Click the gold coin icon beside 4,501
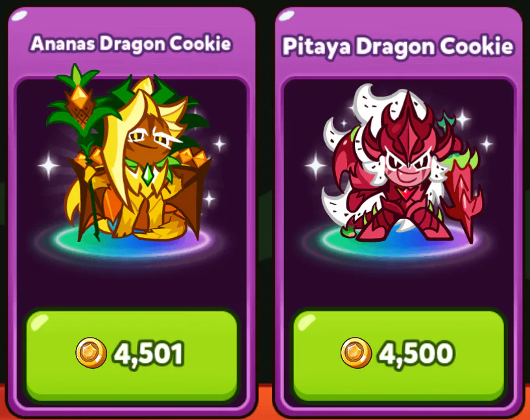530x420 pixels. point(91,353)
